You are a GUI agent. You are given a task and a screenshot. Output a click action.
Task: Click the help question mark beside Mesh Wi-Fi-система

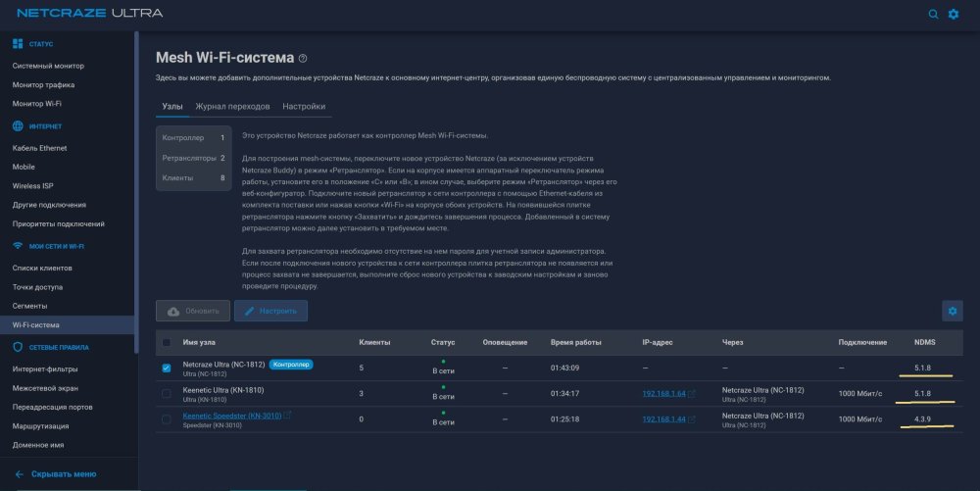(x=303, y=58)
